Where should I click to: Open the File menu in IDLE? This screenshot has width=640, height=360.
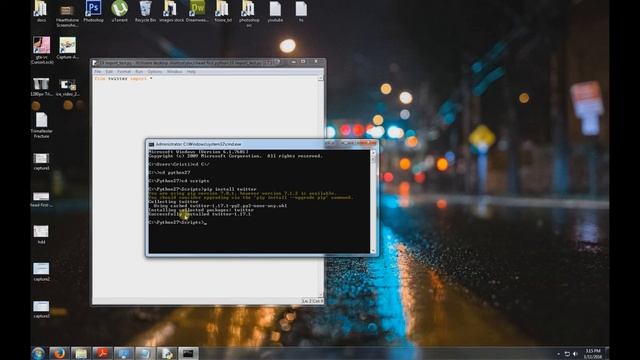pos(98,71)
